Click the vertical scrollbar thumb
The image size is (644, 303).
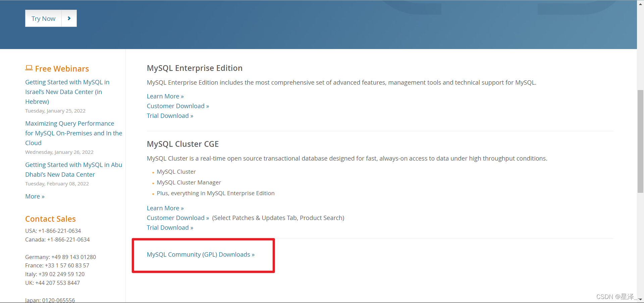640,141
